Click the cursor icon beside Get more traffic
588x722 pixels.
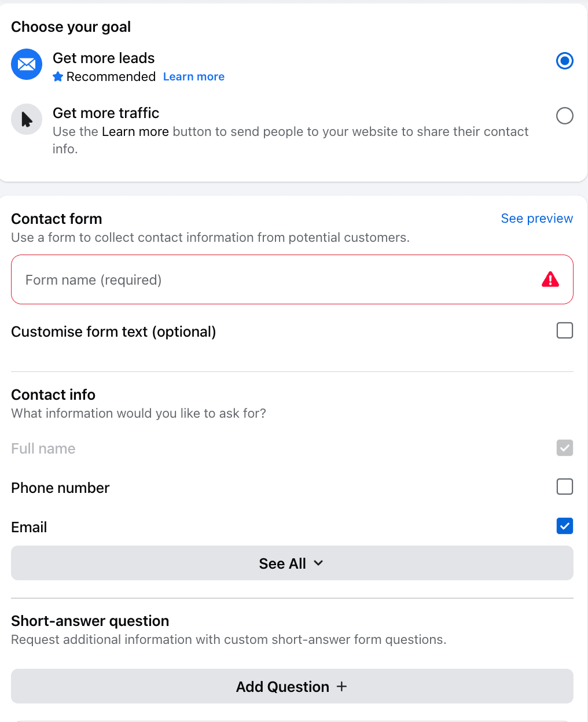coord(27,119)
